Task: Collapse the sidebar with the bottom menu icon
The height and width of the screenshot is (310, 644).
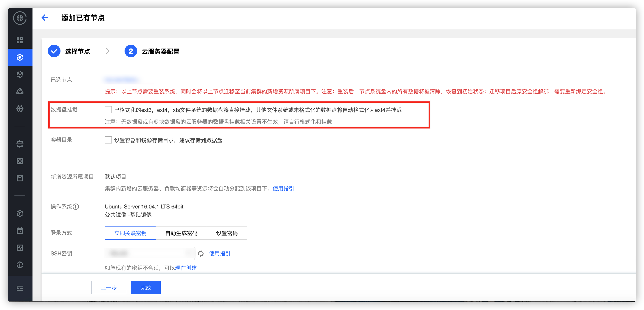Action: [20, 288]
